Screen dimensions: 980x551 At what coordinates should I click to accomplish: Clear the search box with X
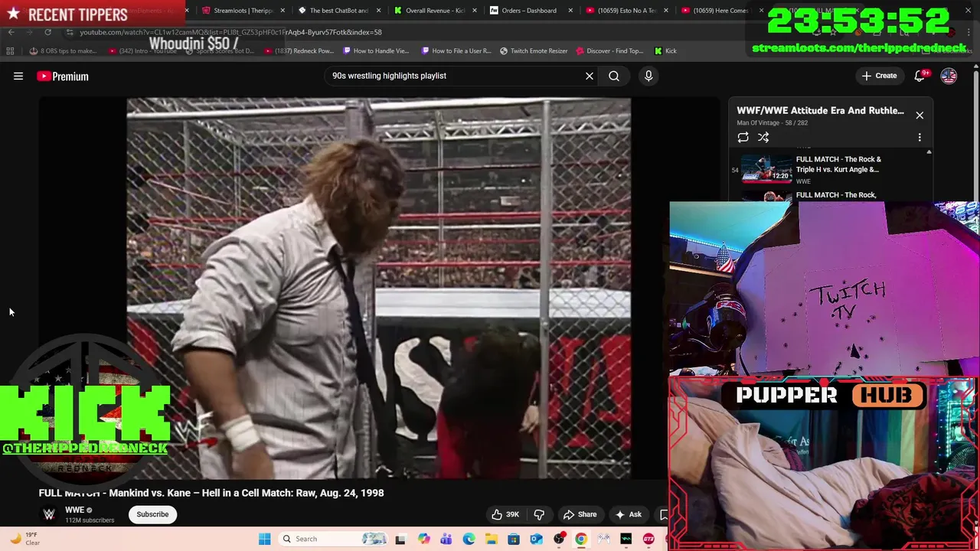coord(590,76)
